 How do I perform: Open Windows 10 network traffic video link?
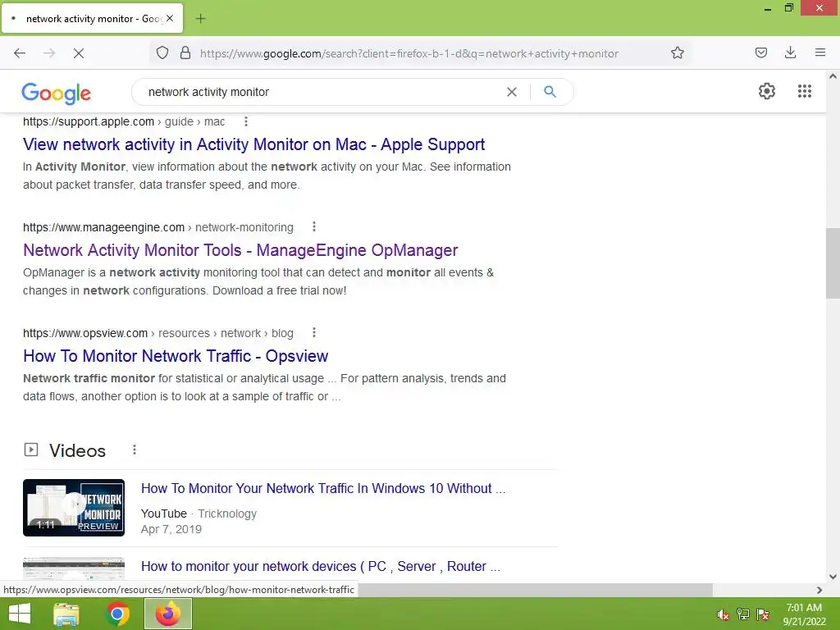[x=323, y=489]
